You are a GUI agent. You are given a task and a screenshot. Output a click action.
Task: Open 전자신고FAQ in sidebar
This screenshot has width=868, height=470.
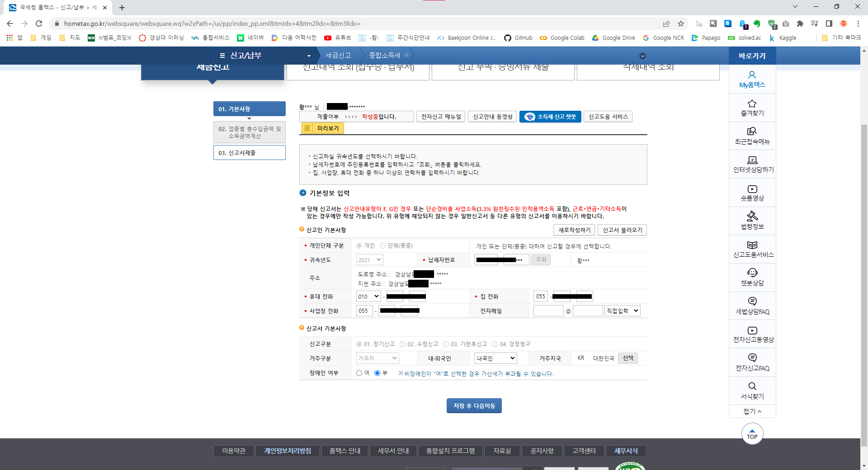click(752, 363)
